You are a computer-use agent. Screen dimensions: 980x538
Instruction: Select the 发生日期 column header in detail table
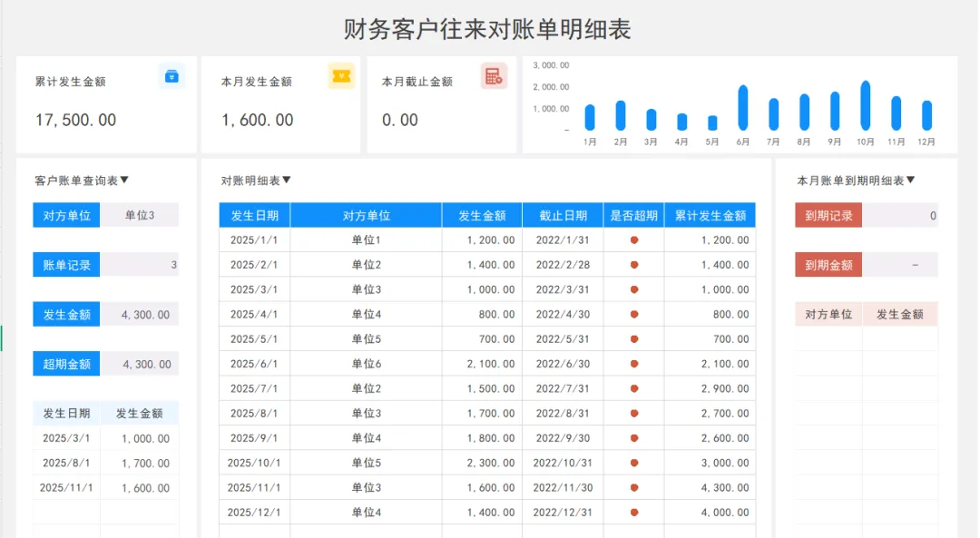click(254, 216)
